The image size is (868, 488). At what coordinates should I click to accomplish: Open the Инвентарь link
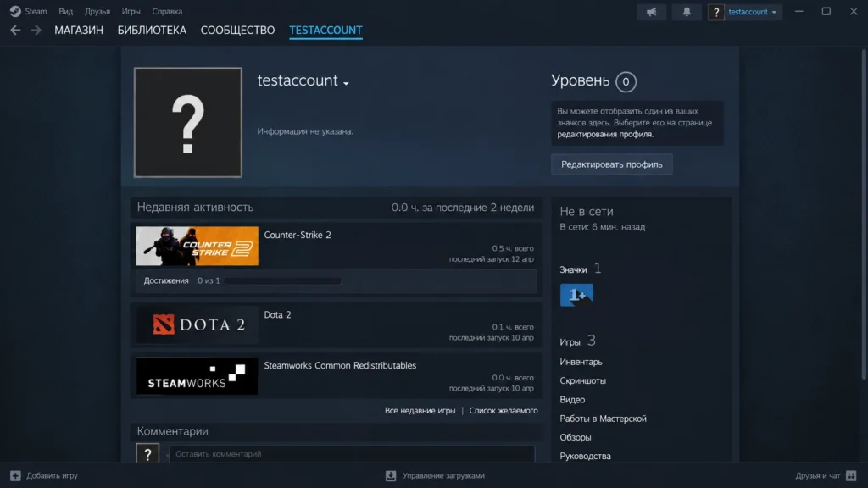tap(581, 362)
